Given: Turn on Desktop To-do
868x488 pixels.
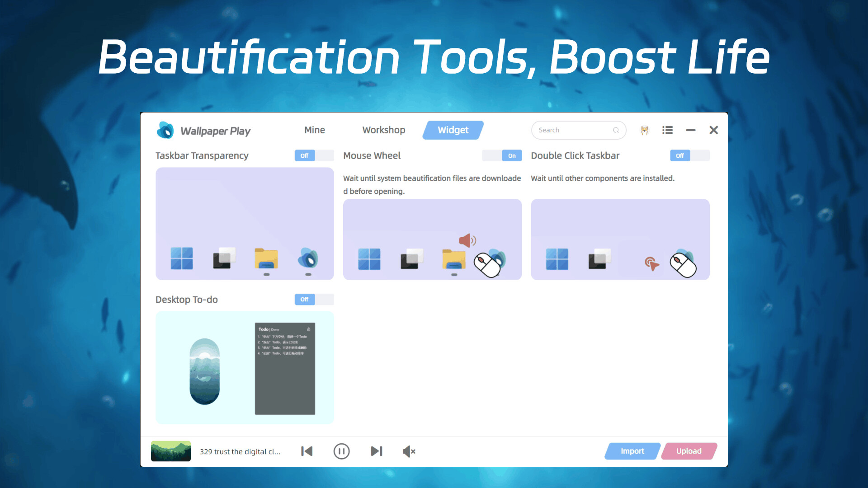Looking at the screenshot, I should point(314,300).
